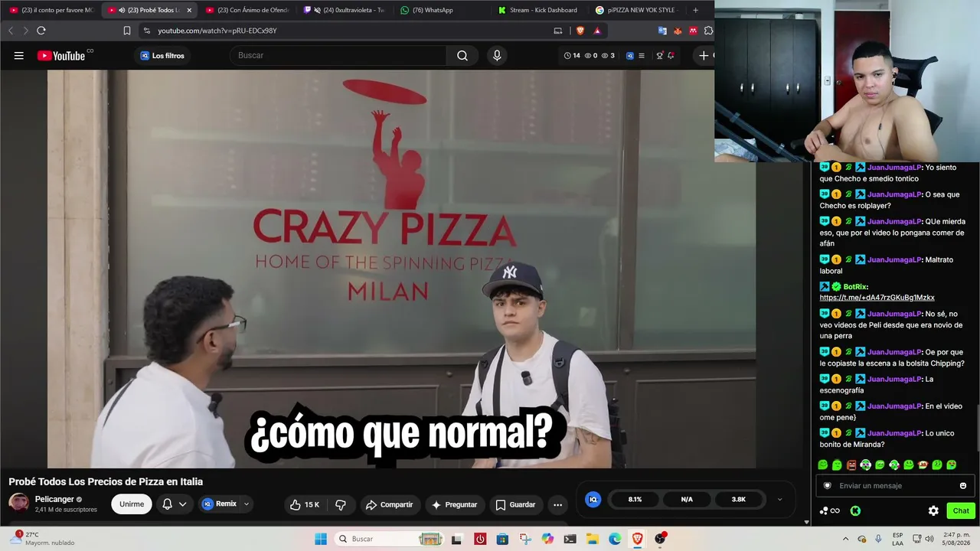Show hidden system tray icons
The height and width of the screenshot is (551, 980).
(846, 539)
